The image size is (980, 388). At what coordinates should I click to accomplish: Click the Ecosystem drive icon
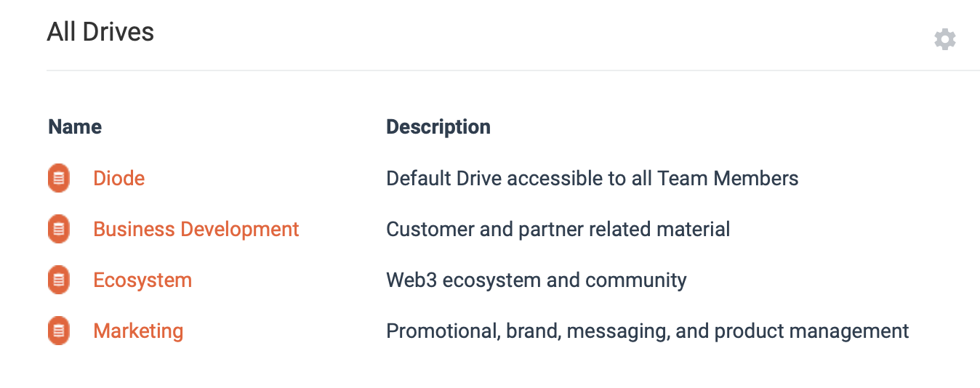59,280
